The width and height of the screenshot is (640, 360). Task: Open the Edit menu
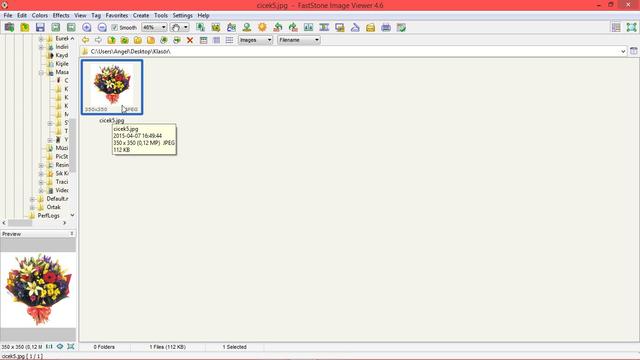click(x=22, y=15)
